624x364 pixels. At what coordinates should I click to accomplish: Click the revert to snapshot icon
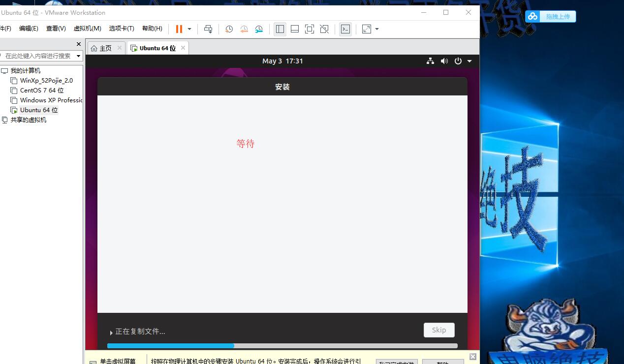(x=244, y=29)
